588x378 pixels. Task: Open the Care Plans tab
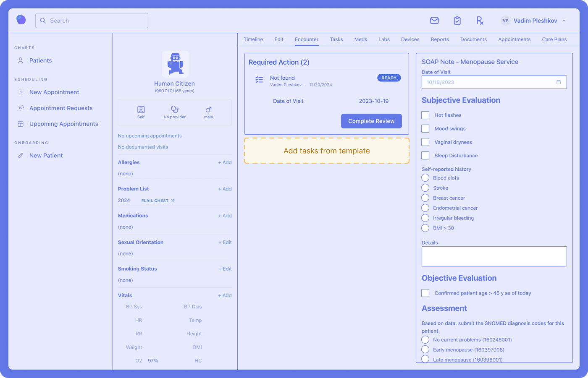click(554, 39)
